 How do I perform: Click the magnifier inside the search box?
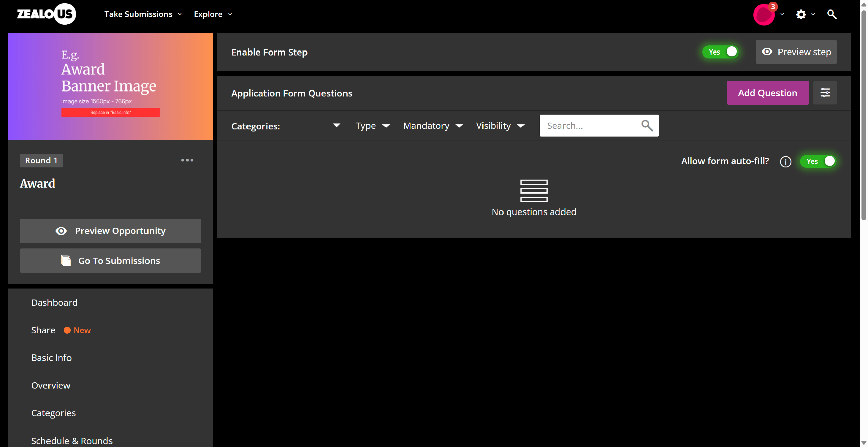click(x=647, y=126)
